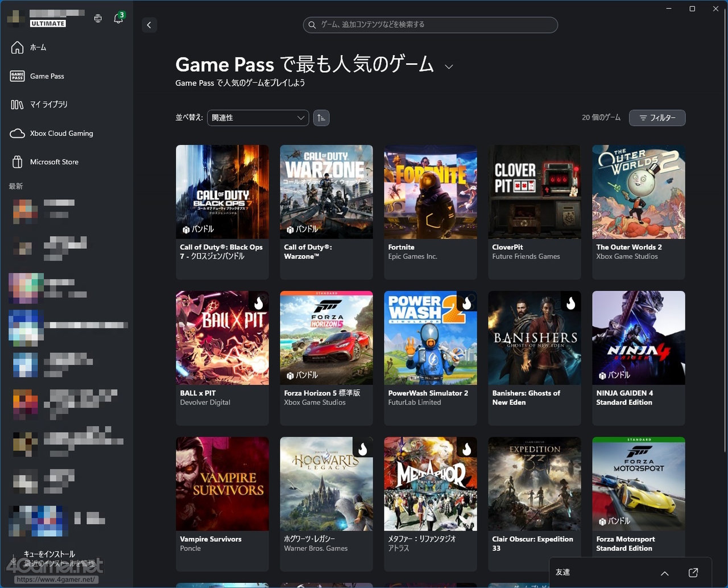728x588 pixels.
Task: Click the notifications bell icon
Action: coord(118,18)
